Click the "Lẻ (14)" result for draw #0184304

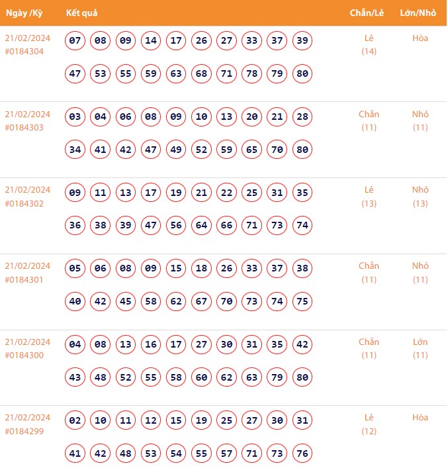(369, 44)
